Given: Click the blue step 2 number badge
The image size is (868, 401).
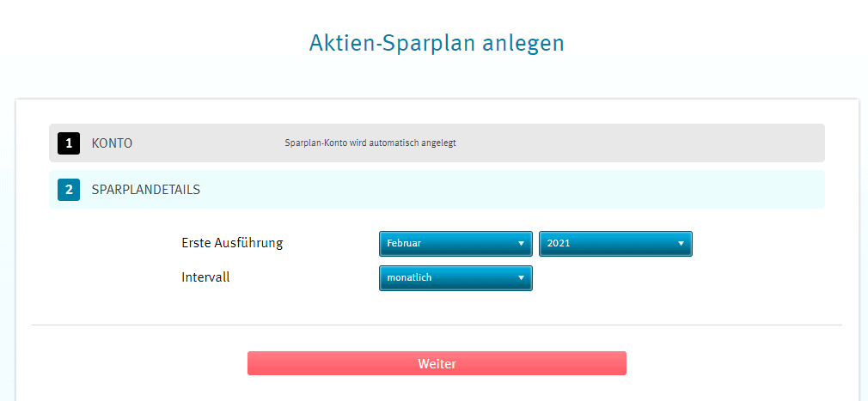Looking at the screenshot, I should [69, 190].
